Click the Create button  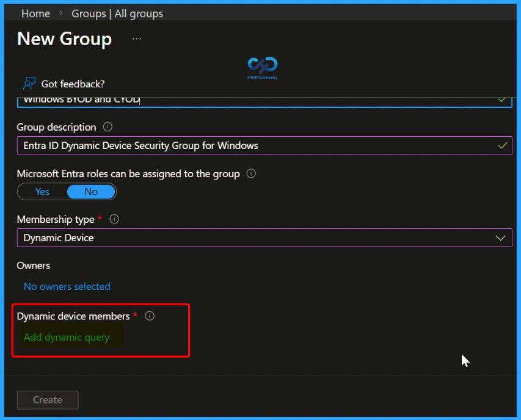47,400
